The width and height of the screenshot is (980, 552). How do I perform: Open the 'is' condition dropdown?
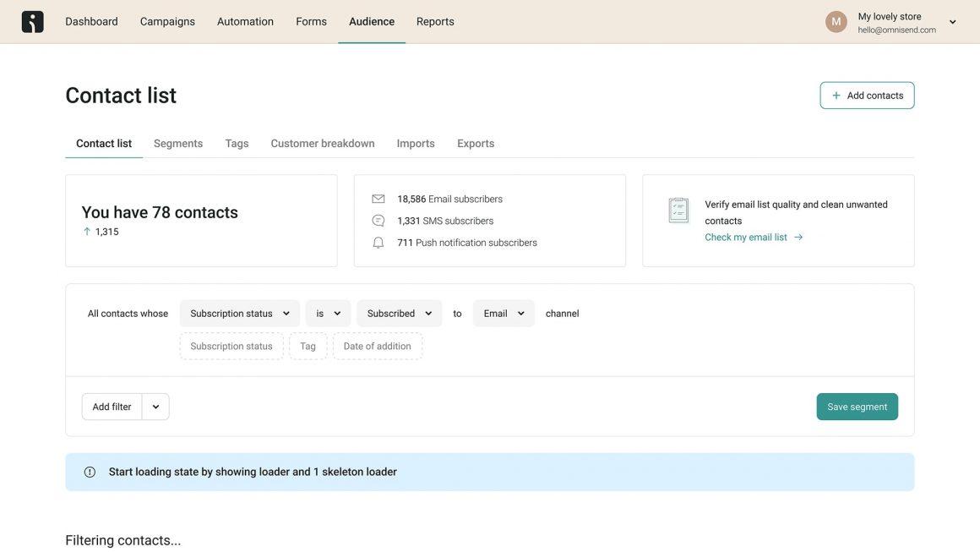coord(328,314)
